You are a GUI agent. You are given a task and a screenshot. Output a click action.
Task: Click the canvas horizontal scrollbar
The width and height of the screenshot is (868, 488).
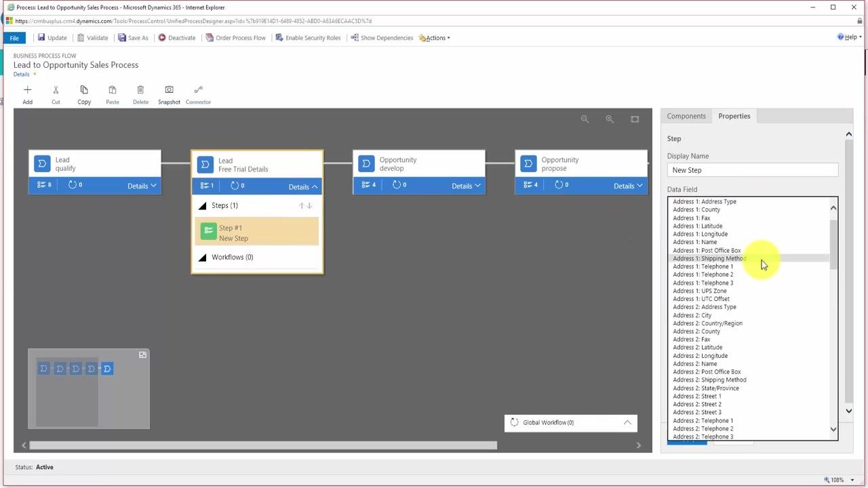pyautogui.click(x=263, y=445)
